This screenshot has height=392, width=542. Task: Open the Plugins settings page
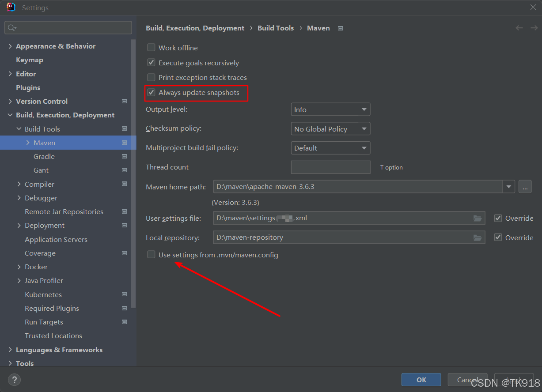(28, 87)
